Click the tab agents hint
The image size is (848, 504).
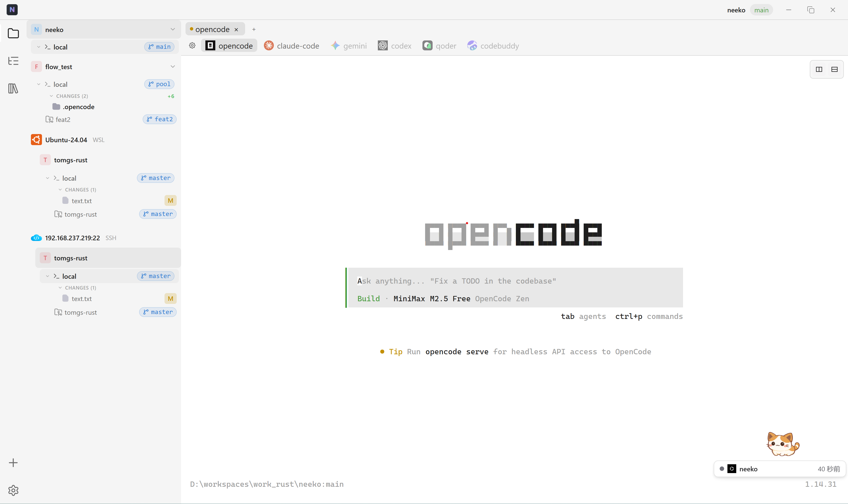coord(583,316)
